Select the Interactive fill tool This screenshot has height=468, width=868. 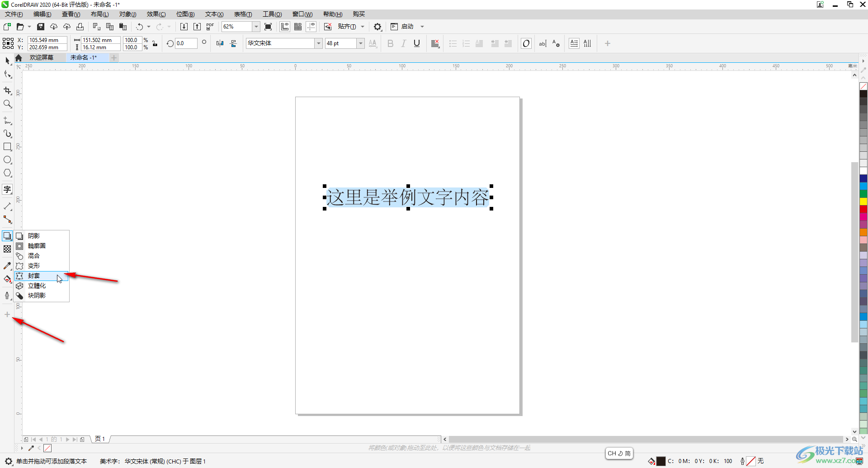click(x=7, y=279)
